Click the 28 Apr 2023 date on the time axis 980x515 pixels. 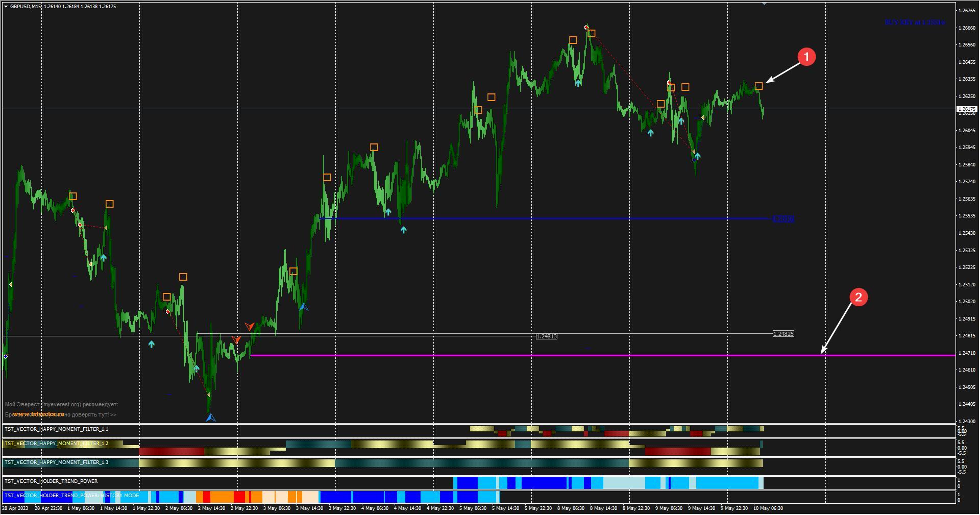click(x=15, y=508)
